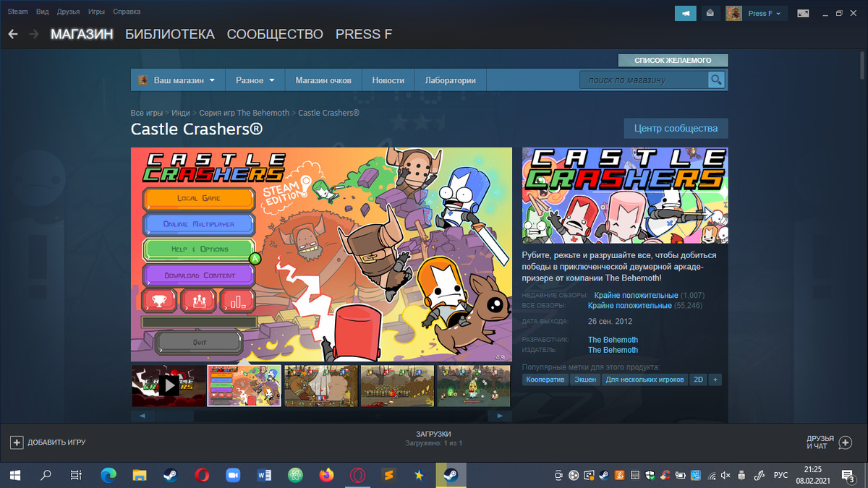The width and height of the screenshot is (868, 488).
Task: Click the plus icon beside Добавить игру
Action: point(16,442)
